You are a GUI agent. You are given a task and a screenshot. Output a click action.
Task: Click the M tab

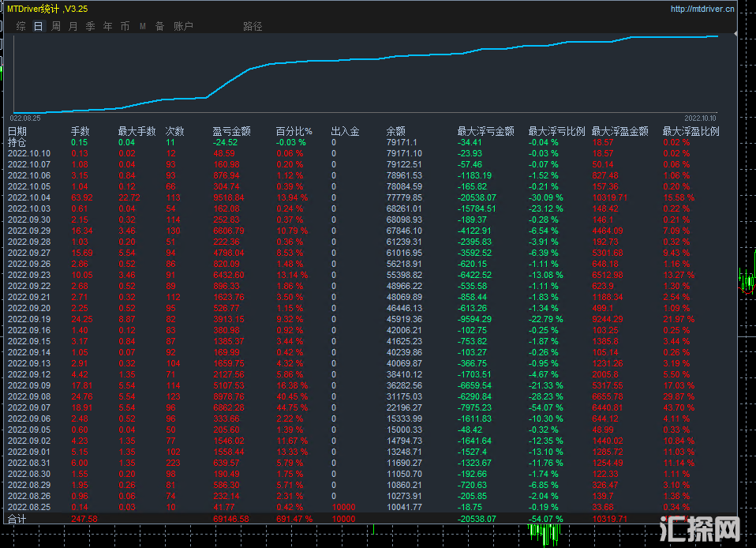click(x=143, y=26)
